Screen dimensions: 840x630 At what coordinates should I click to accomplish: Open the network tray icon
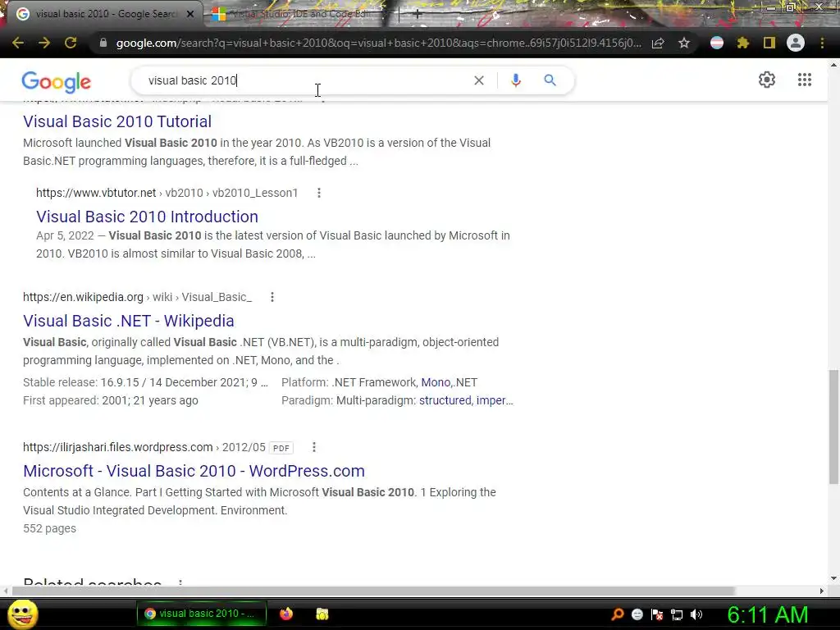(x=677, y=614)
